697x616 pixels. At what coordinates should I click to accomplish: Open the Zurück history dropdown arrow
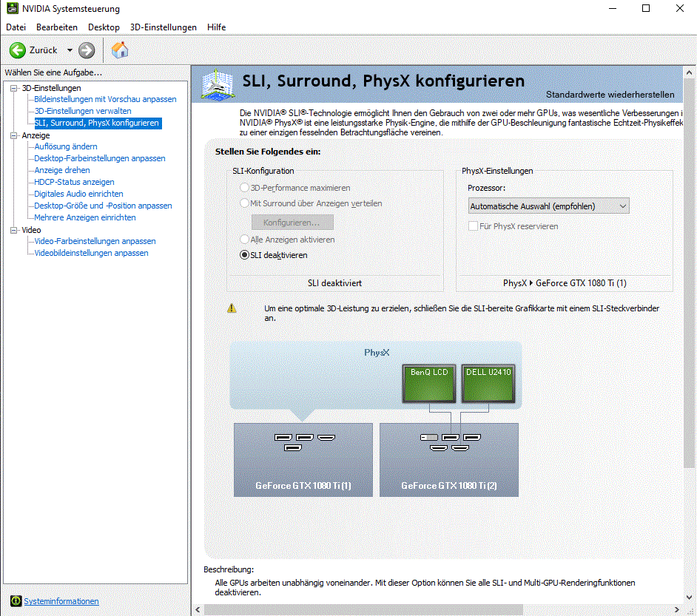click(x=70, y=50)
